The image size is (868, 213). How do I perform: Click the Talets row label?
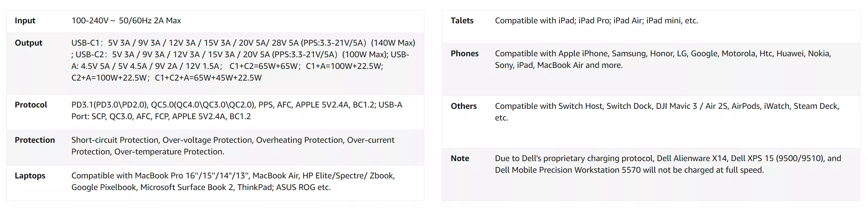tap(462, 21)
